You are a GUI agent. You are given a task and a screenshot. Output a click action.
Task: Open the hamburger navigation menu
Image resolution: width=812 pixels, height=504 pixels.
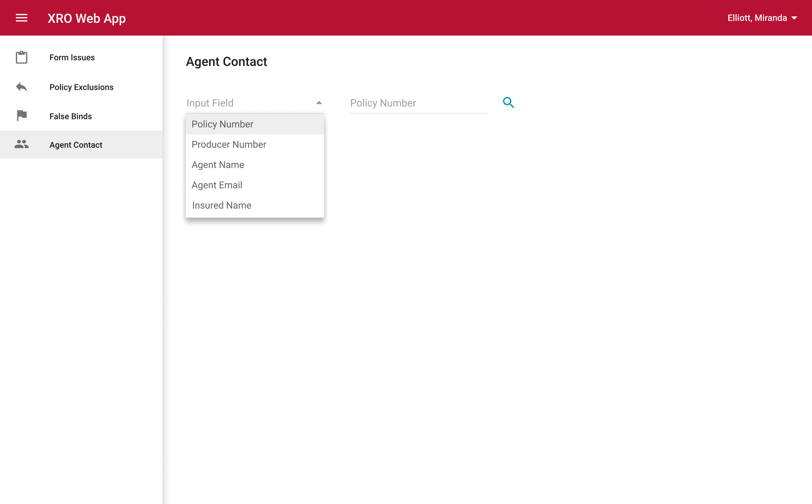tap(22, 18)
